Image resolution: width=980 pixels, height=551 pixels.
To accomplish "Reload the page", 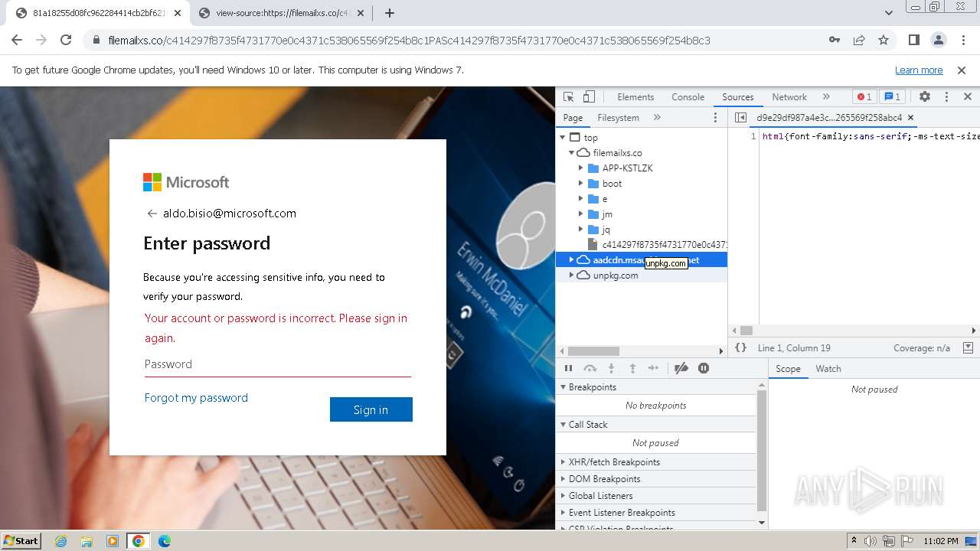I will pyautogui.click(x=66, y=40).
